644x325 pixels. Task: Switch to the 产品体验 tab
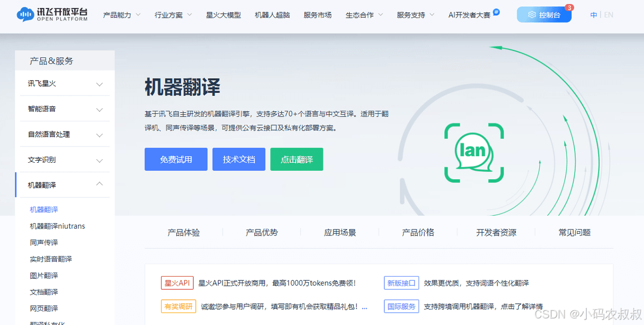[184, 232]
